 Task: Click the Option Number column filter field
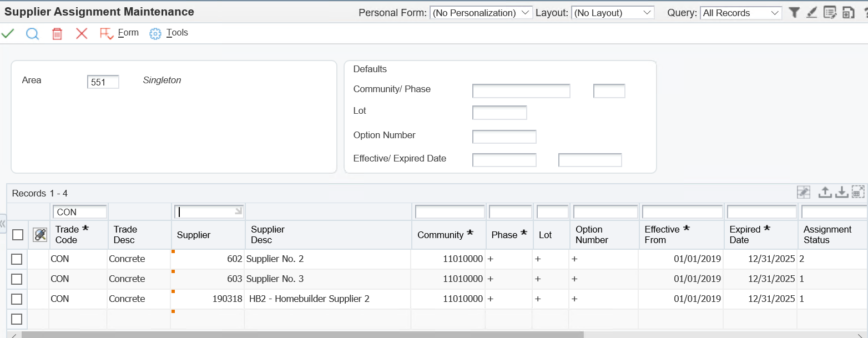[605, 212]
